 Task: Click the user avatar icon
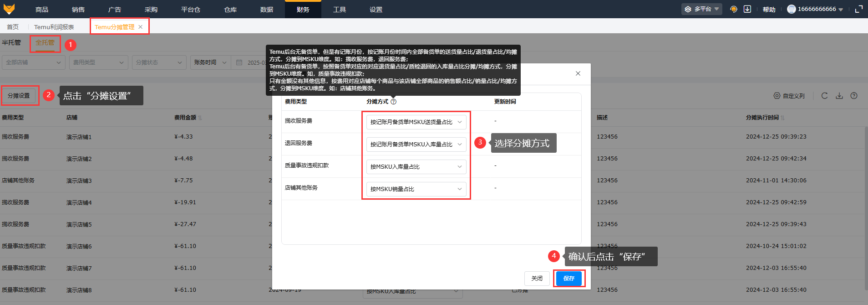coord(792,9)
